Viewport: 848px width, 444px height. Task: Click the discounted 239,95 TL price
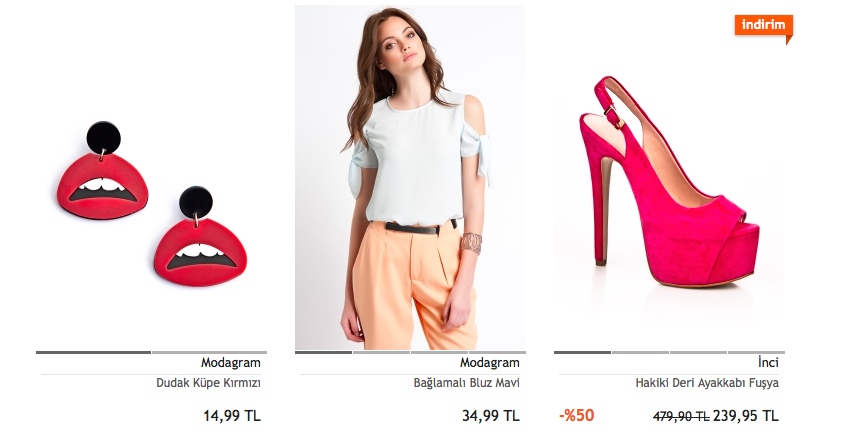pos(746,416)
